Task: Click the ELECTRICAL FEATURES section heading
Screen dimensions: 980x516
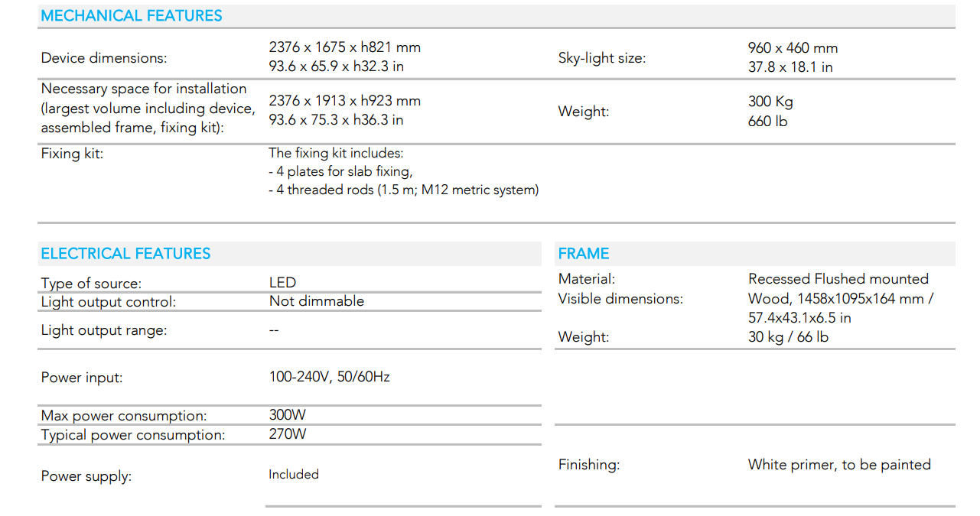Action: click(x=125, y=254)
